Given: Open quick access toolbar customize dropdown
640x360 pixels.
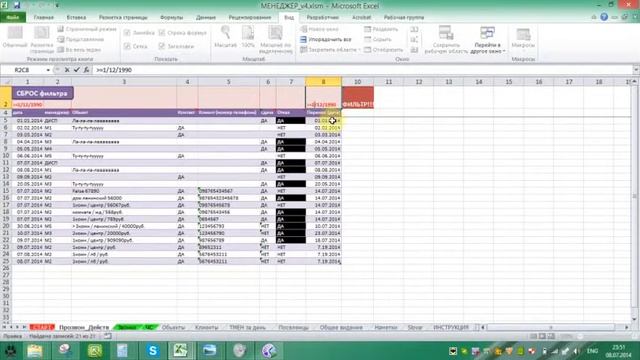Looking at the screenshot, I should click(x=57, y=6).
